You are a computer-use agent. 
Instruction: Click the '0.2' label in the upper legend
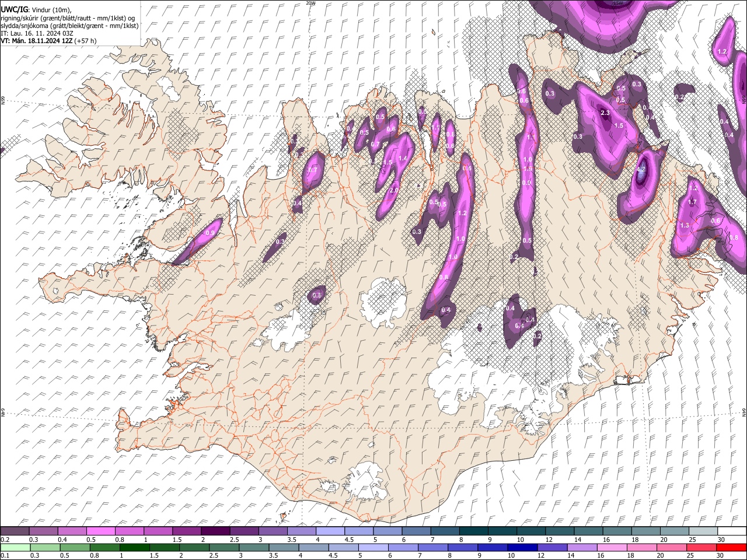point(4,540)
